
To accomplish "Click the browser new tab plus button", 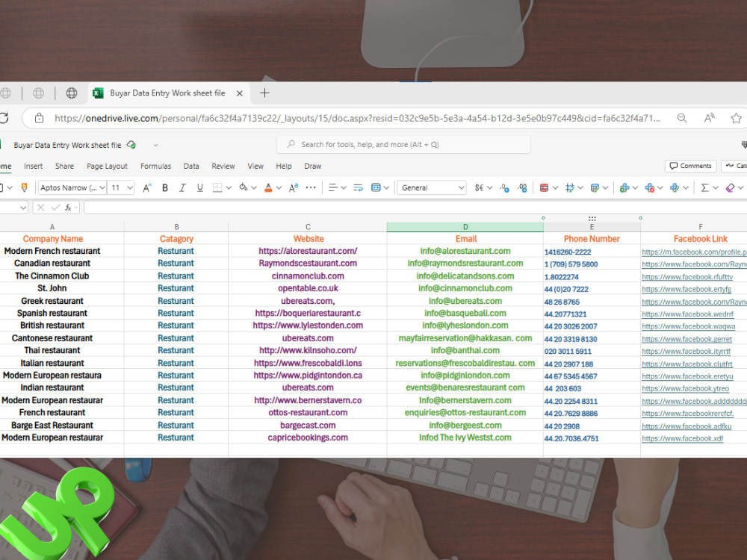I will 264,93.
